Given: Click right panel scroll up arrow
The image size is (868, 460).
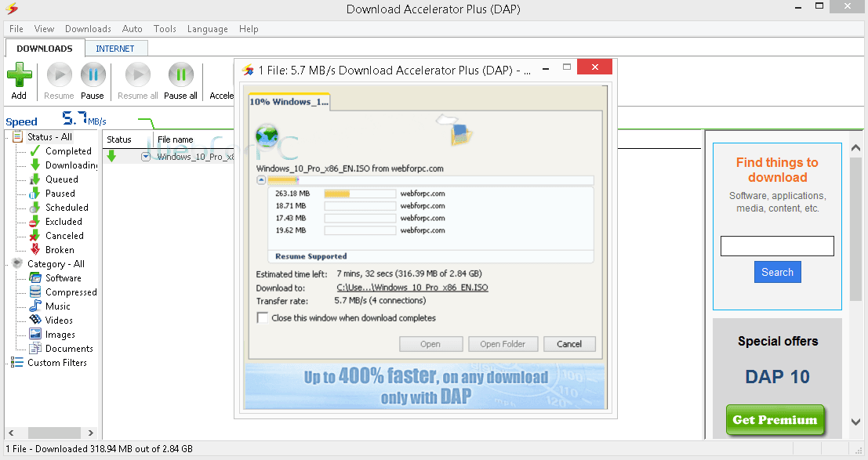Looking at the screenshot, I should coord(855,148).
